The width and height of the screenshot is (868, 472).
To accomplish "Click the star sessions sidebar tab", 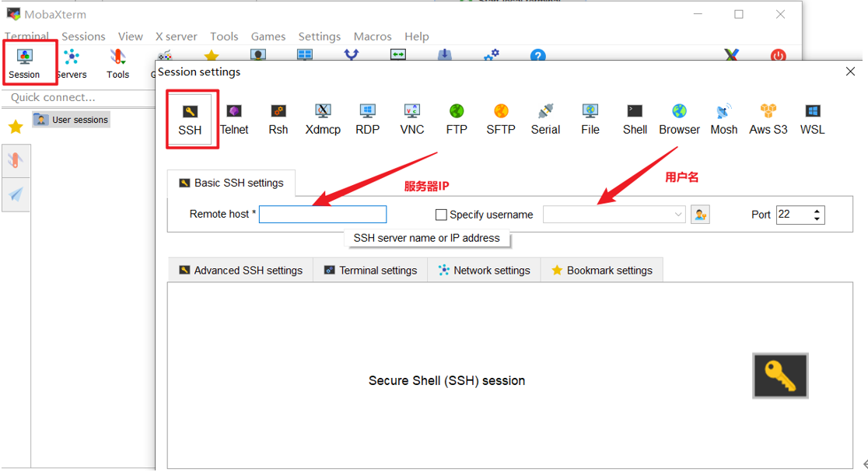I will [16, 127].
